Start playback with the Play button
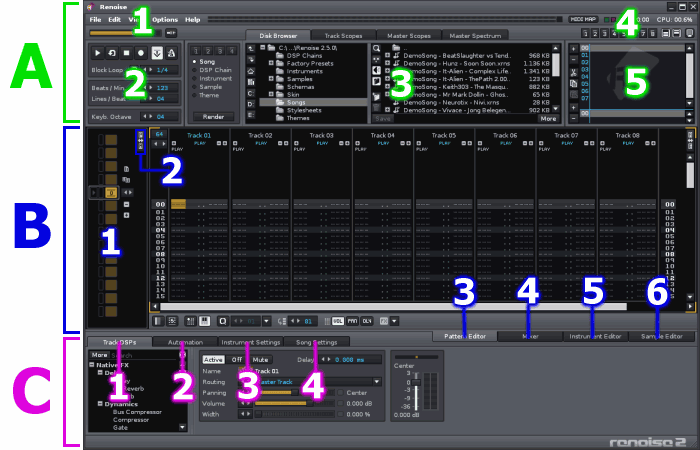Viewport: 700px width, 450px height. coord(97,53)
